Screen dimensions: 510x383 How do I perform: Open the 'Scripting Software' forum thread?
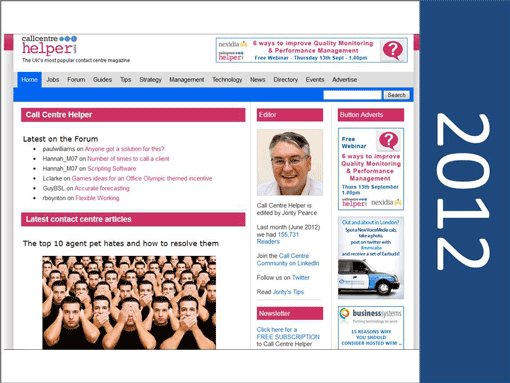112,169
